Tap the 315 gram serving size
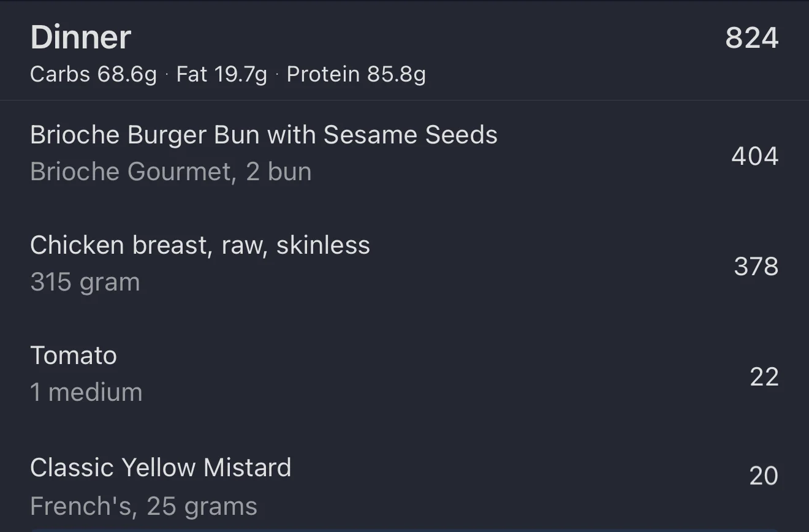This screenshot has width=809, height=532. [x=85, y=282]
